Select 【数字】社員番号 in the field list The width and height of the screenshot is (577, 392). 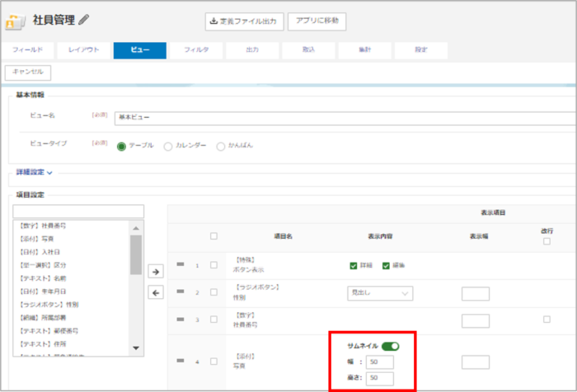71,226
